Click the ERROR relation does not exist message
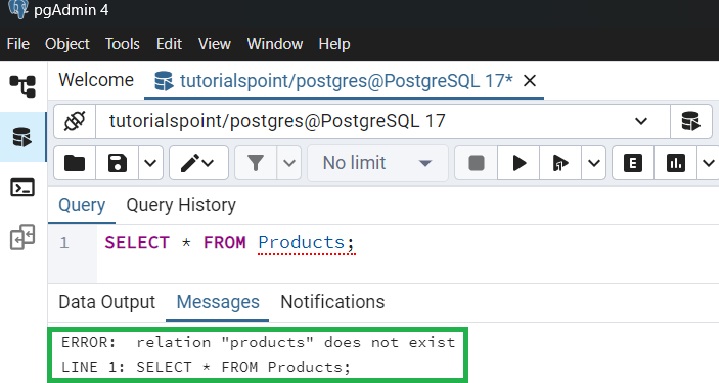The height and width of the screenshot is (383, 719). [x=258, y=342]
